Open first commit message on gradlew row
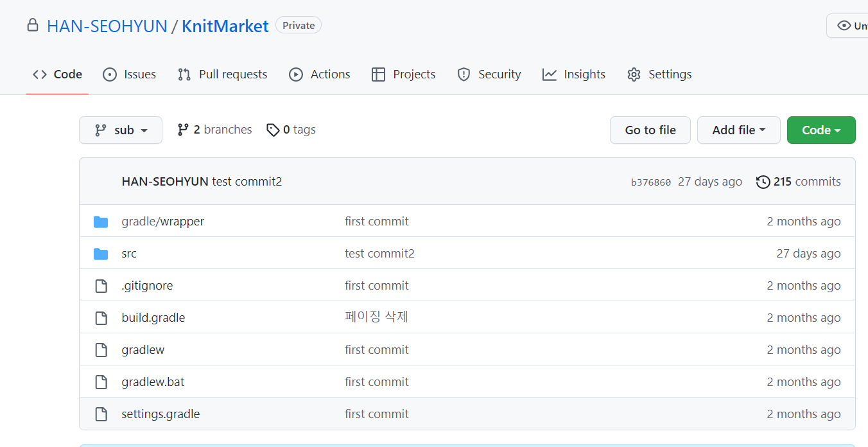 [377, 350]
